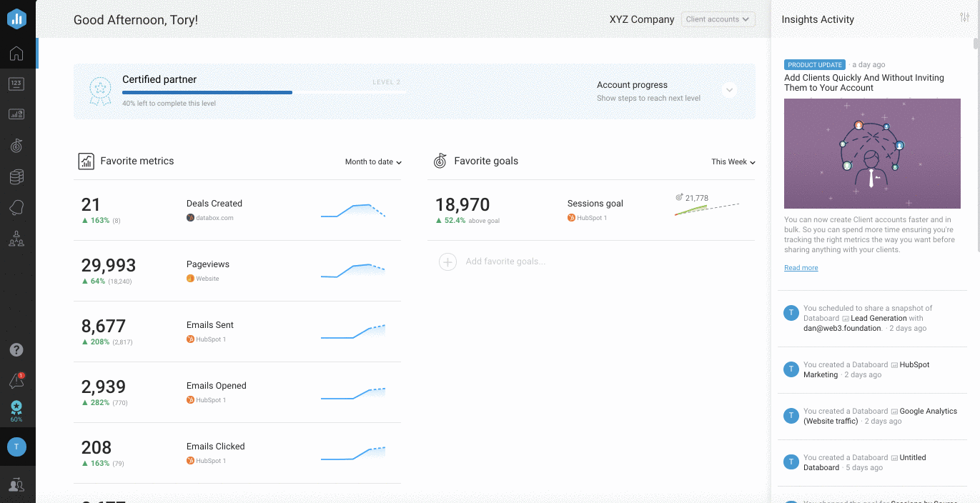The width and height of the screenshot is (980, 503).
Task: Open Google Analytics (Website traffic) databoard link
Action: [x=880, y=416]
